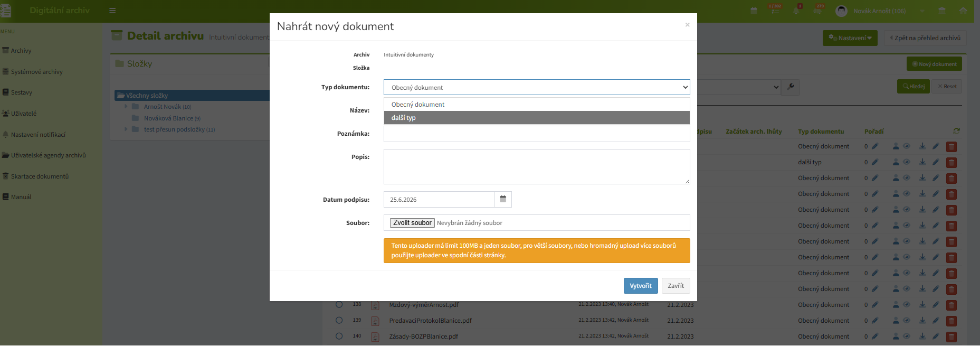This screenshot has height=346, width=980.
Task: Open Nováková Blanice folder in tree
Action: coord(172,118)
